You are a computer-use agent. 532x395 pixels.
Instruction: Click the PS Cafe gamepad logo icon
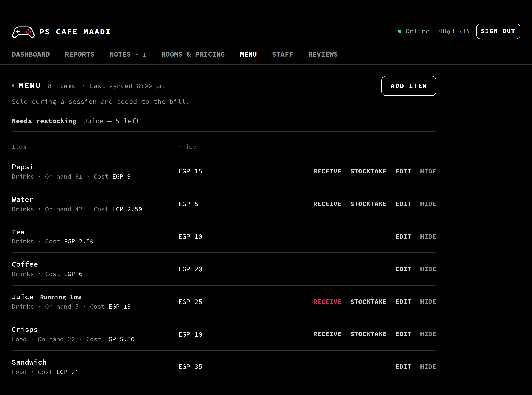point(23,32)
